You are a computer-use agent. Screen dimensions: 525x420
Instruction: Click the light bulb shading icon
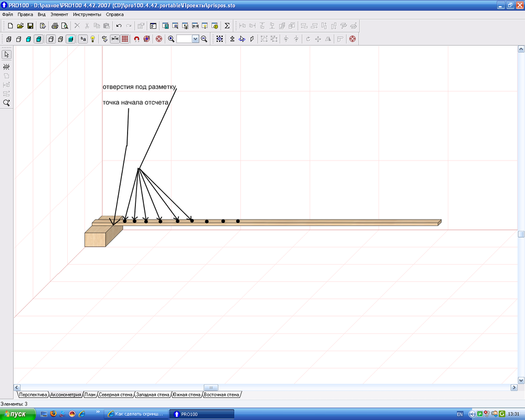tap(93, 39)
